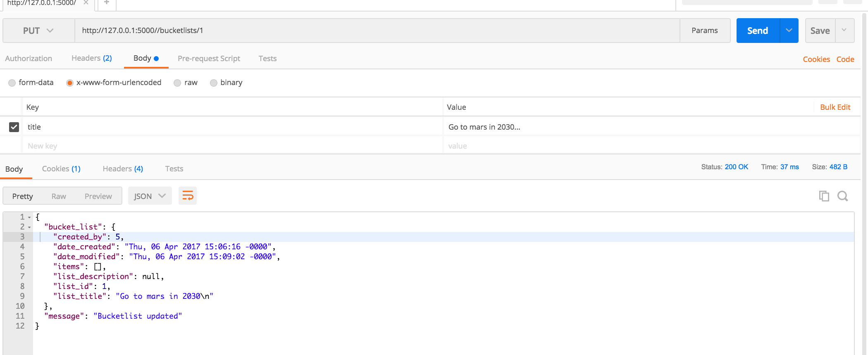
Task: Open request Authorization tab
Action: coord(29,59)
